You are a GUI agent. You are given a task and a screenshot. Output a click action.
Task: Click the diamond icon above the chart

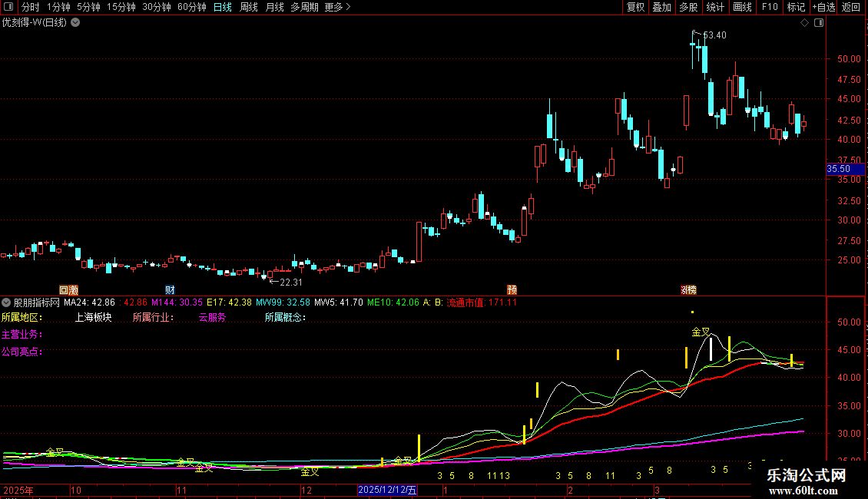[x=804, y=23]
